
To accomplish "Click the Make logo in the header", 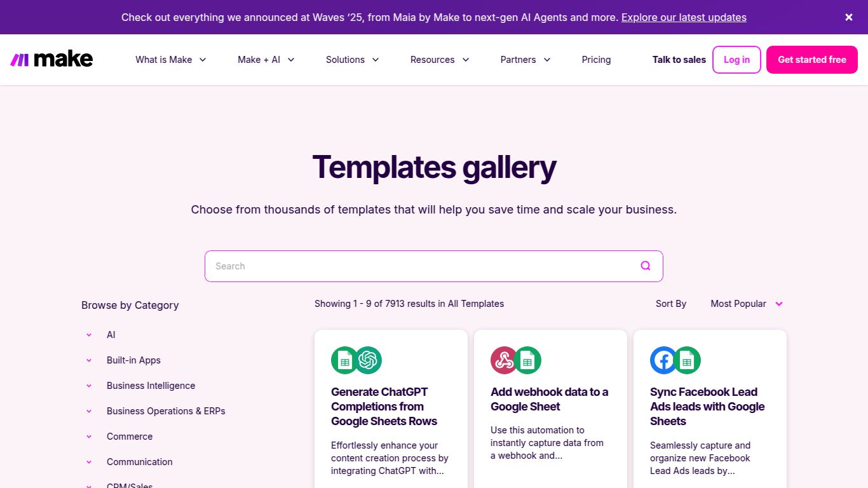I will coord(51,58).
